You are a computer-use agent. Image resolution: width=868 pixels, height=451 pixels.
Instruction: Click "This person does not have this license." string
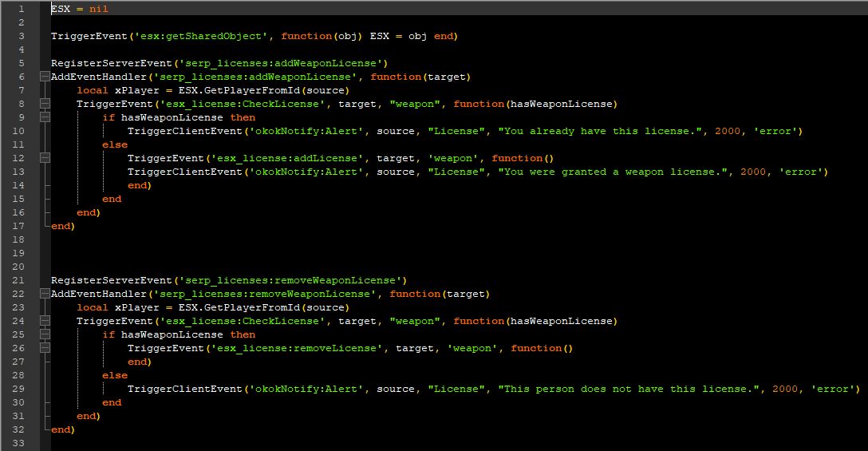pos(629,389)
